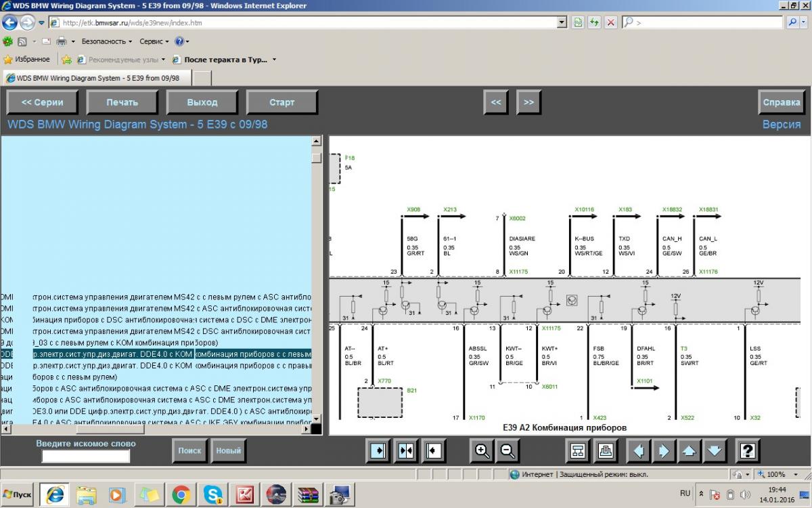Screen dimensions: 812x508
Task: Click the search word input field
Action: pos(85,456)
